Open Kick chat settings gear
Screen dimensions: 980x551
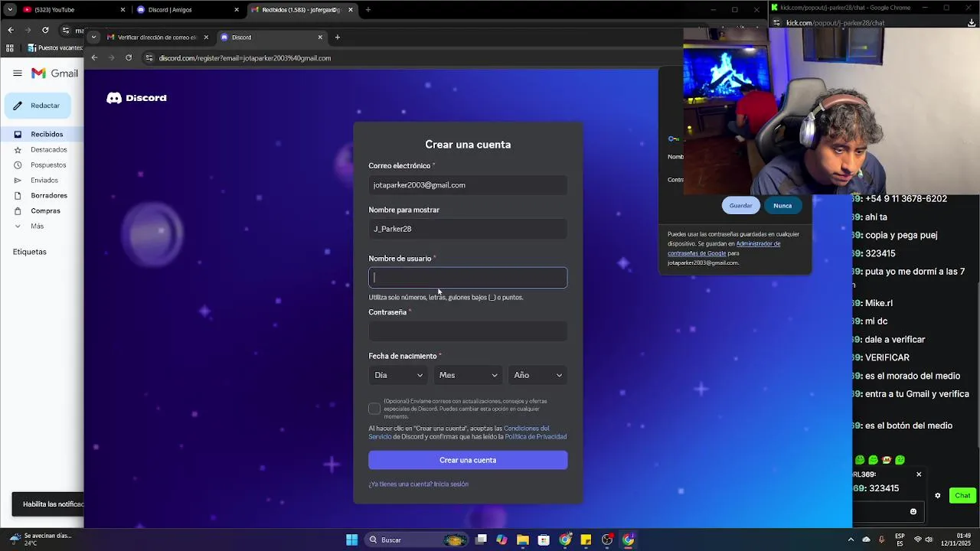point(937,495)
